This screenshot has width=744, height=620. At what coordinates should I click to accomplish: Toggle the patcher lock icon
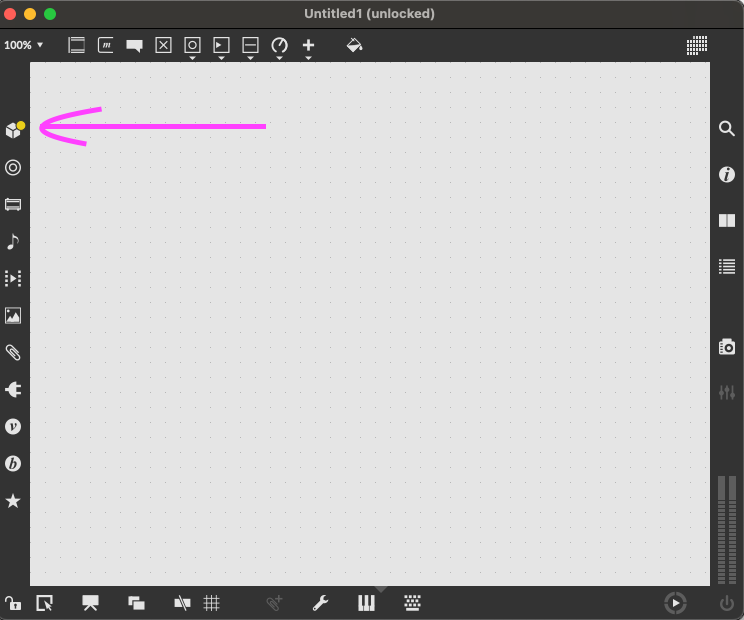click(13, 603)
